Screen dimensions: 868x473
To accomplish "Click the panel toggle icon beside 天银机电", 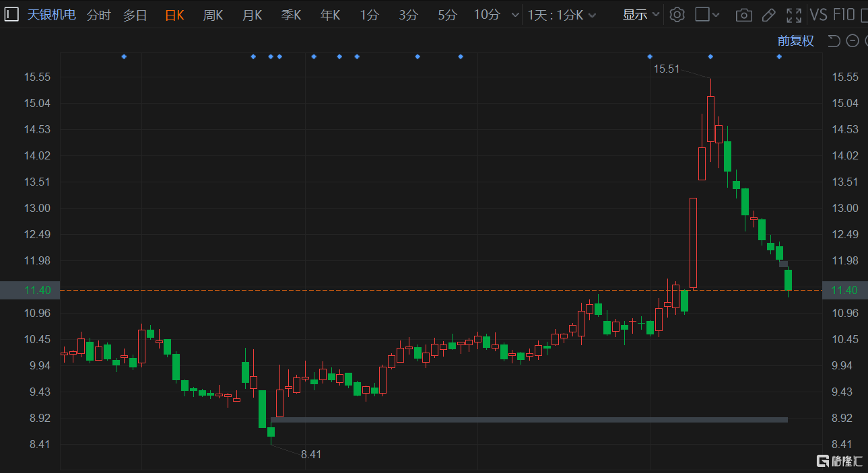I will 11,14.
